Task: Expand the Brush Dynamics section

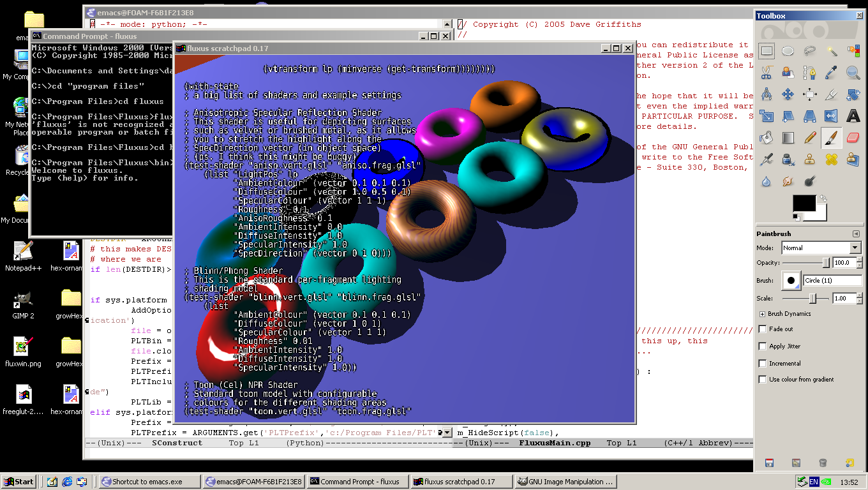Action: (762, 314)
